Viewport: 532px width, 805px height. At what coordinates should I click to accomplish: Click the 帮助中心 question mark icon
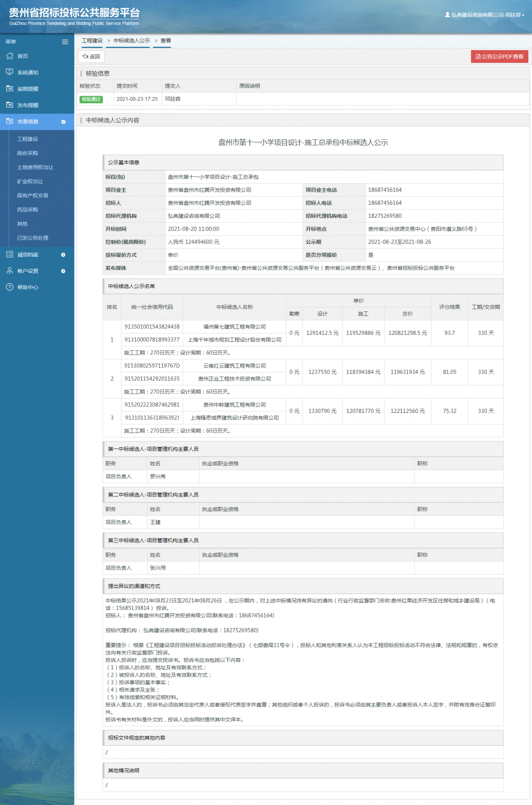[x=10, y=287]
